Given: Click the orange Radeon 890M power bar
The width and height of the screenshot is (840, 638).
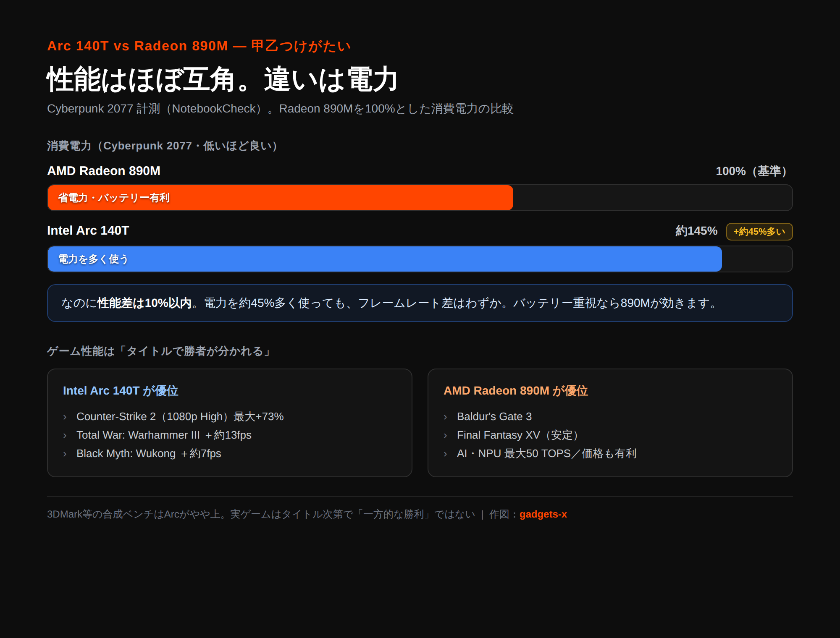Looking at the screenshot, I should [280, 198].
